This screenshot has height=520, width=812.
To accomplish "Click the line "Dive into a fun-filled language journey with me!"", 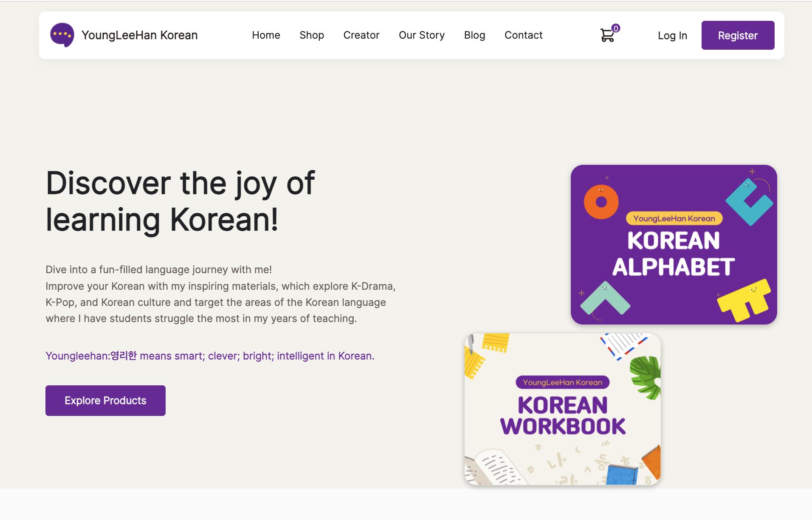I will click(x=159, y=270).
